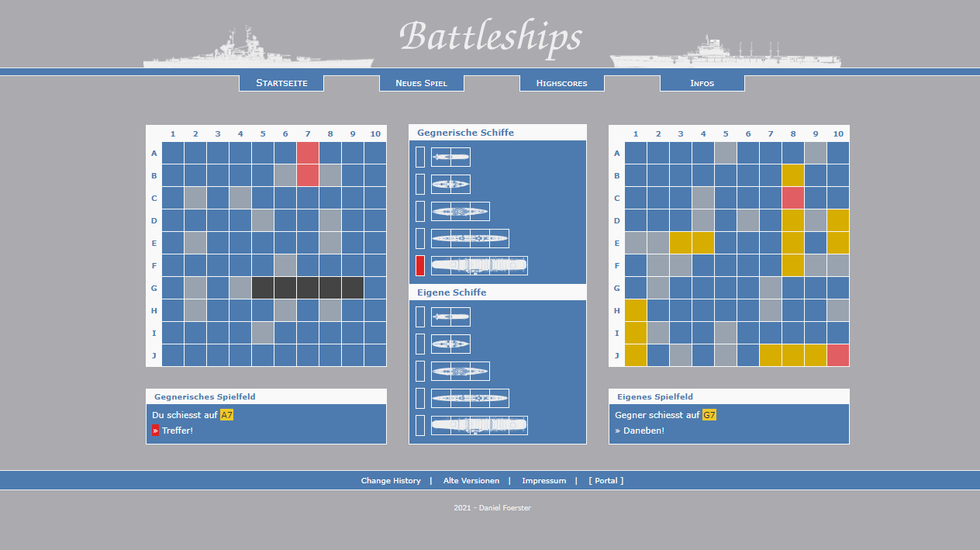Open the Alte Versionen footer link

[471, 481]
